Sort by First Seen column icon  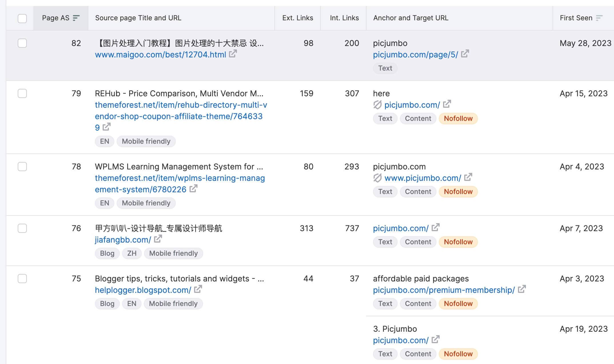599,18
